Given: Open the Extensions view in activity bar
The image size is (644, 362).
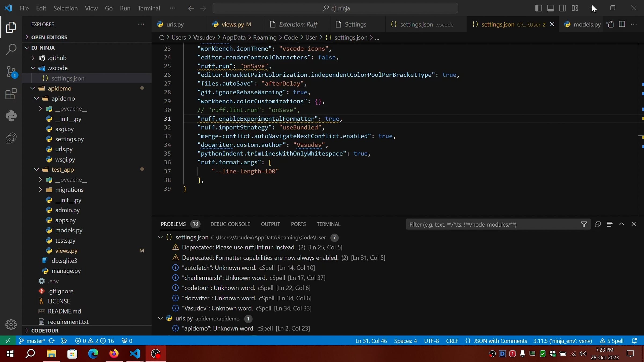Looking at the screenshot, I should [x=11, y=94].
